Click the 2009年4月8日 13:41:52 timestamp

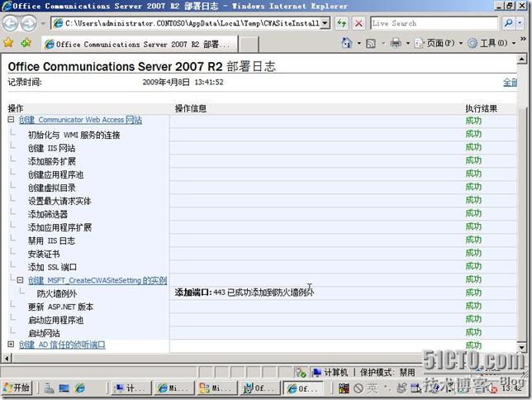183,82
